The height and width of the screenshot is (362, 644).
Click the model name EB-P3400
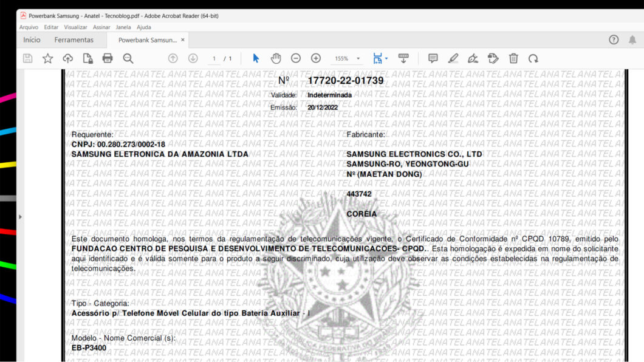[89, 348]
